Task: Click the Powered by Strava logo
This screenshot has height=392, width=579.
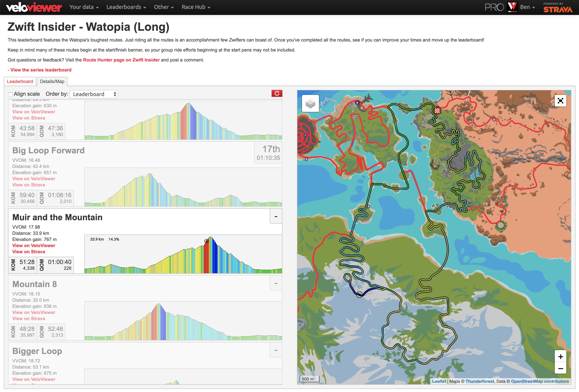Action: (x=558, y=7)
